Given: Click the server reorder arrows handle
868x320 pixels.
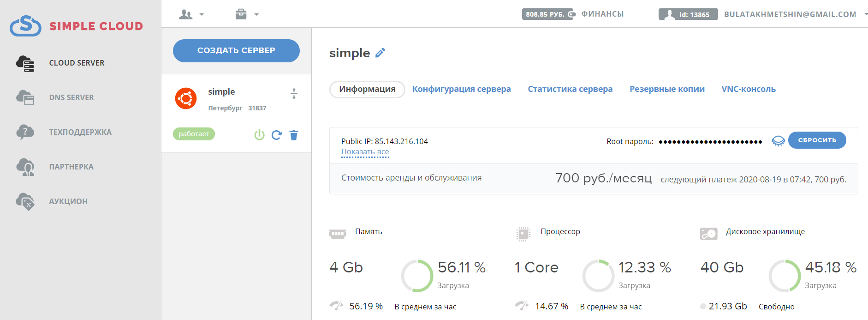Looking at the screenshot, I should click(x=294, y=94).
